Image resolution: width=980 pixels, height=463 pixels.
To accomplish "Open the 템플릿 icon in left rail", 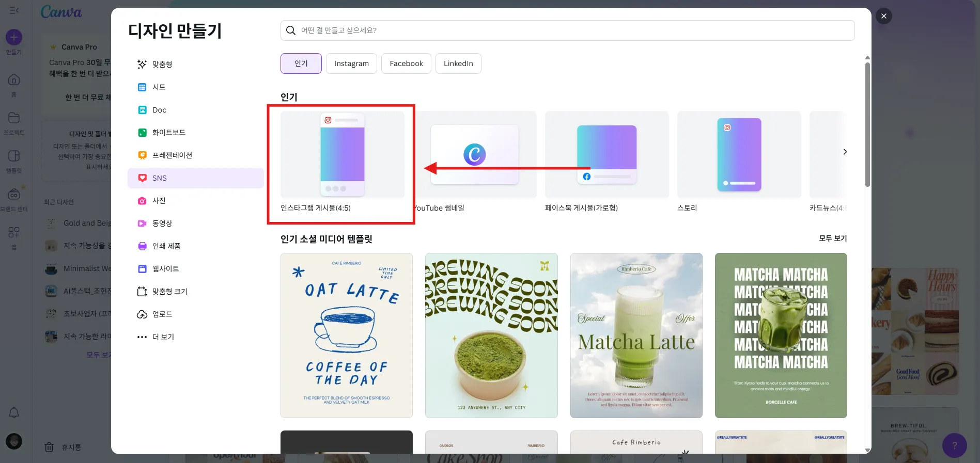I will 14,156.
